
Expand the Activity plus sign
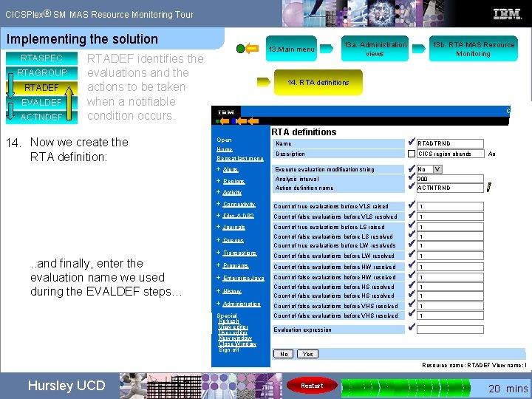coord(219,191)
